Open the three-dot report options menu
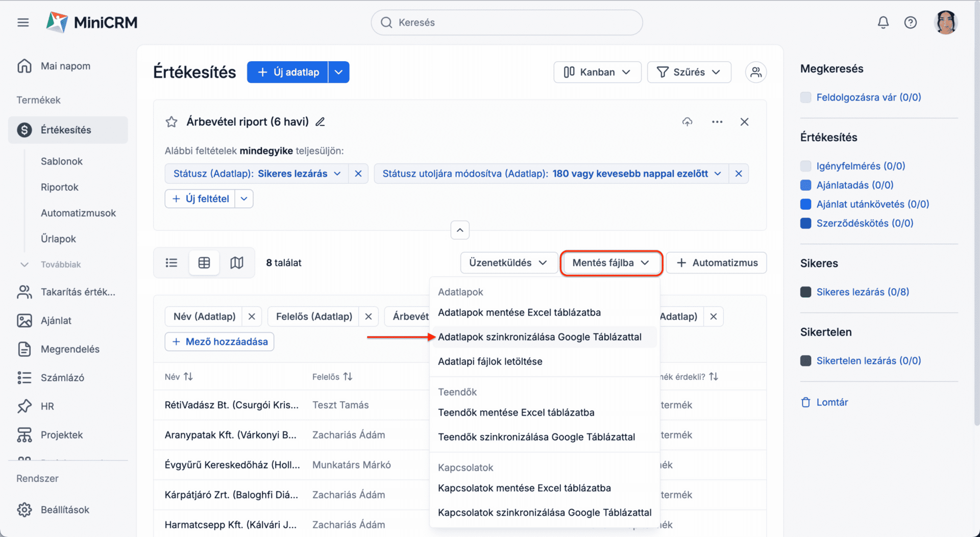 (717, 121)
